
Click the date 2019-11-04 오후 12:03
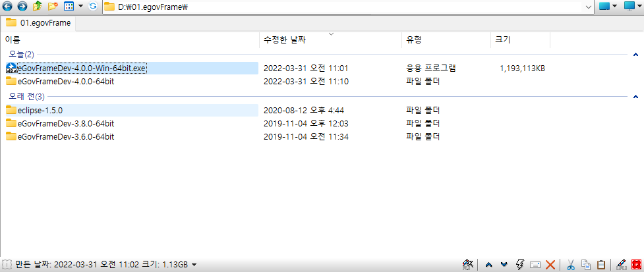tap(306, 124)
